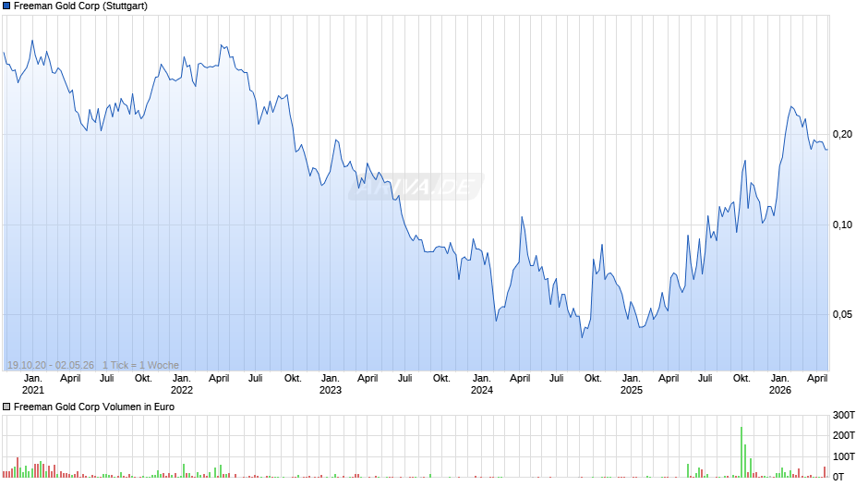Image resolution: width=868 pixels, height=486 pixels.
Task: Click the price peak near January 2026
Action: (x=791, y=107)
